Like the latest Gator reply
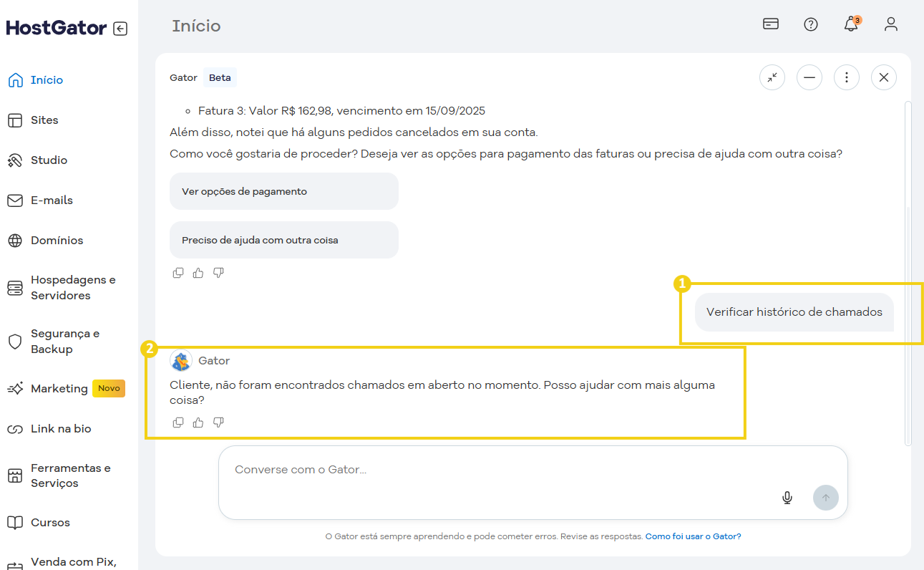 tap(198, 422)
